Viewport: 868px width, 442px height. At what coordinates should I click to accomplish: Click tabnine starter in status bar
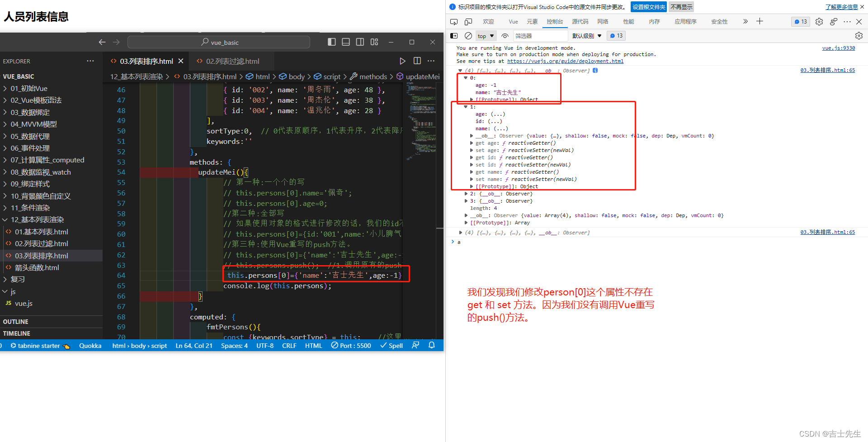40,346
